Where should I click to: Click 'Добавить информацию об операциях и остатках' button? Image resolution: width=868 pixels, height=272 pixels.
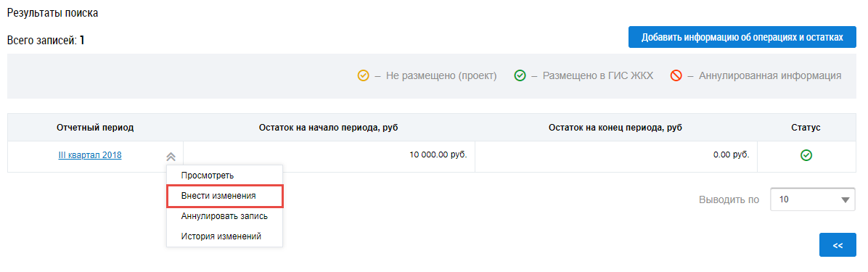pos(742,38)
